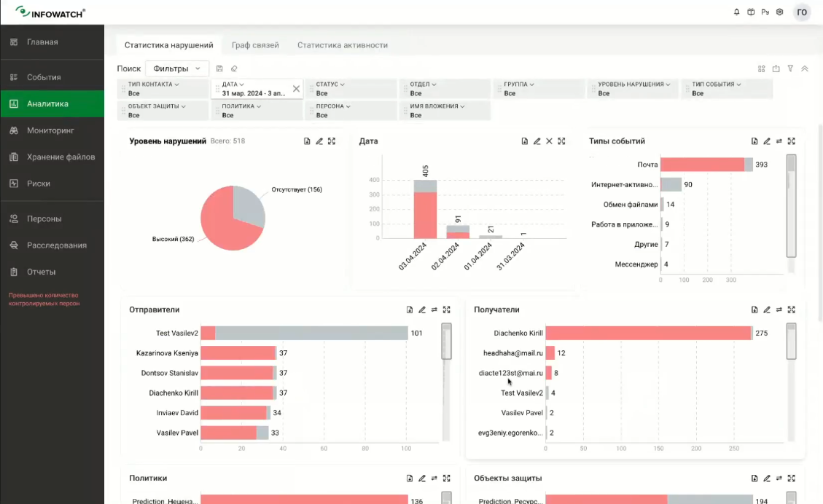The width and height of the screenshot is (823, 504).
Task: Open the settings gear in header
Action: pos(779,12)
